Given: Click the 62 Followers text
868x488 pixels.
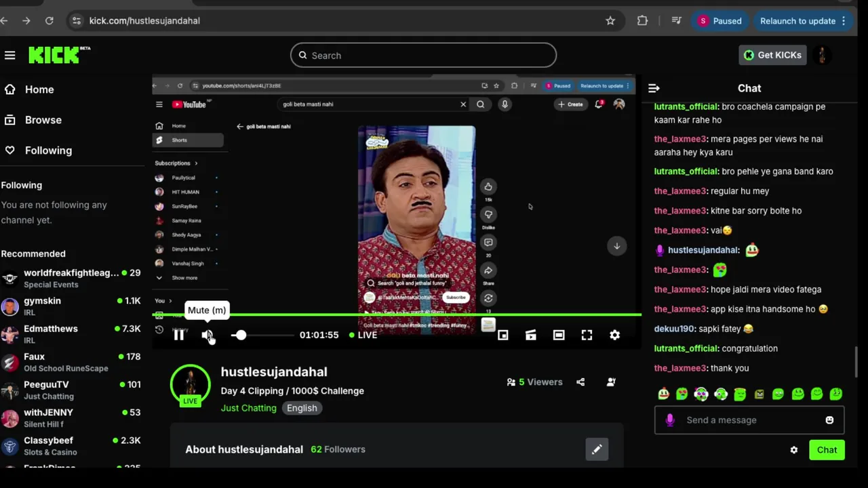Looking at the screenshot, I should (x=338, y=449).
